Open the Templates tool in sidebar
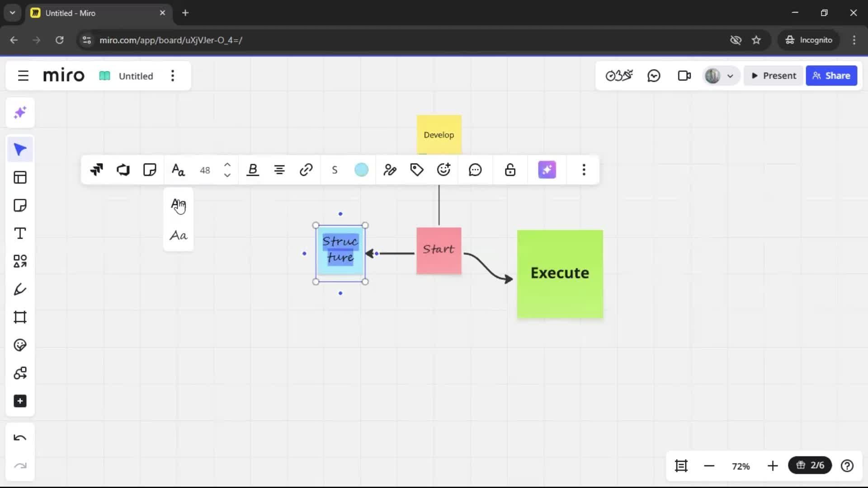This screenshot has height=488, width=868. pyautogui.click(x=20, y=178)
